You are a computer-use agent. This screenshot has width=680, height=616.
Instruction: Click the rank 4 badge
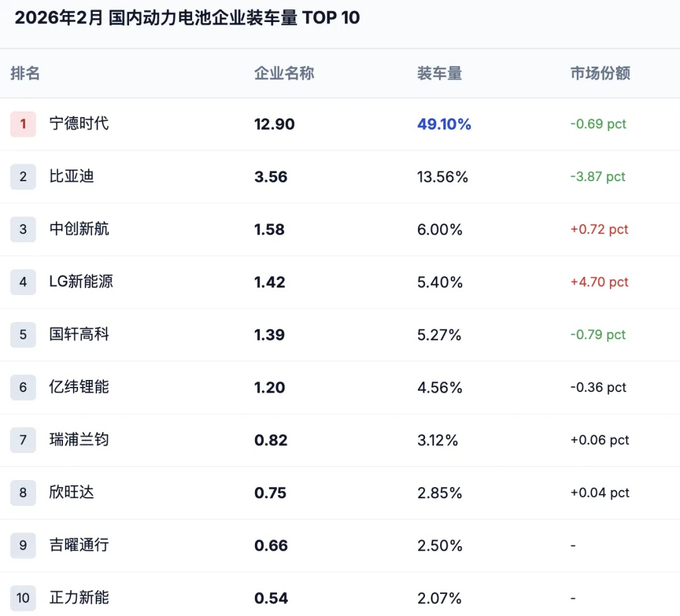tap(23, 282)
